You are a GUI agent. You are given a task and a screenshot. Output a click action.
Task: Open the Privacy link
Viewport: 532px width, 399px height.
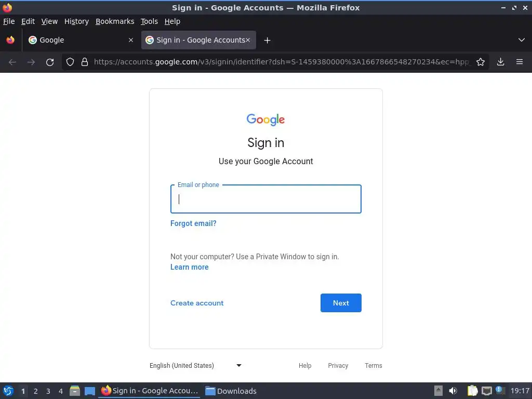pos(338,365)
